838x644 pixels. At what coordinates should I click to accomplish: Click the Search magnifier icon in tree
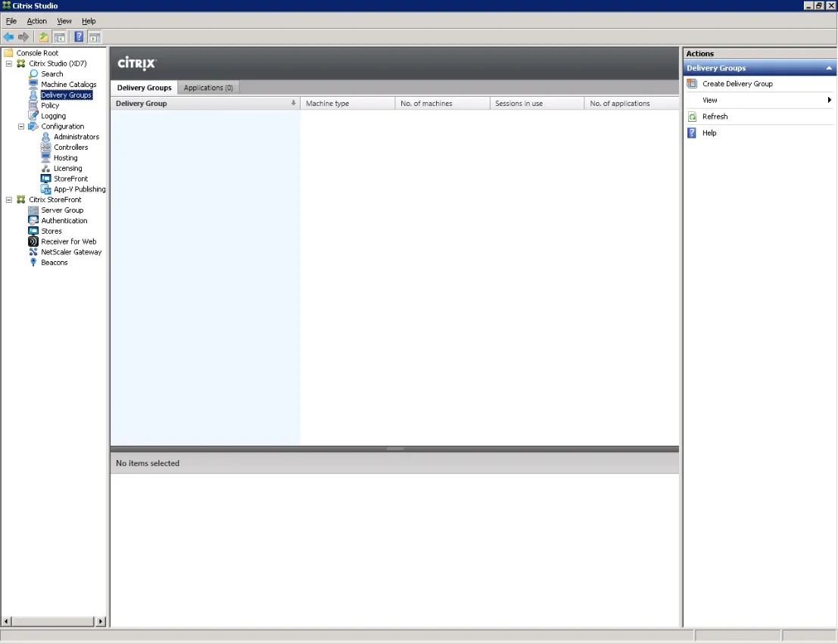pos(33,73)
